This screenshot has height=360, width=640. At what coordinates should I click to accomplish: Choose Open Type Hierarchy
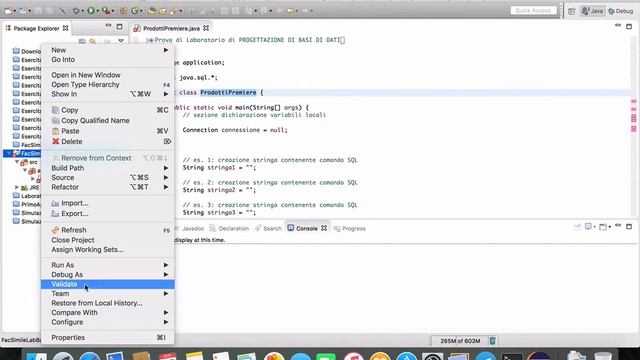tap(108, 84)
